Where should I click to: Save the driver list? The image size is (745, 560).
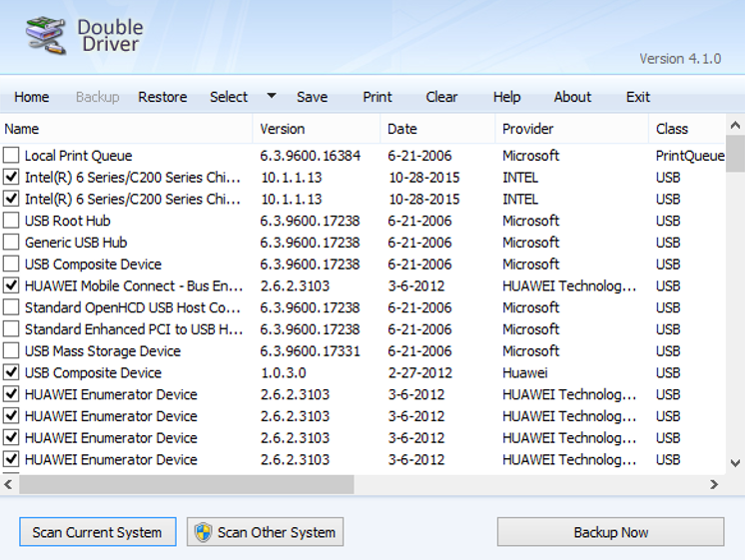click(313, 97)
